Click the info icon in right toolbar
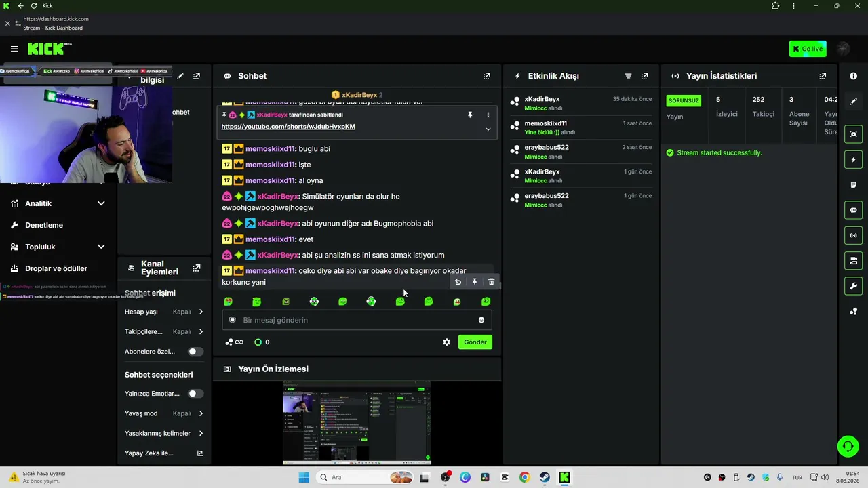This screenshot has width=868, height=488. pos(853,76)
